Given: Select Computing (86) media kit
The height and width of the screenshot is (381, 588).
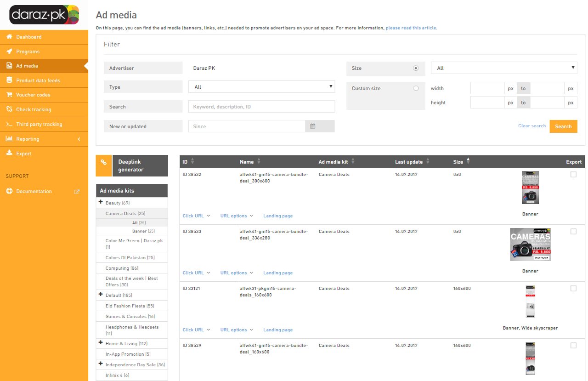Looking at the screenshot, I should coord(132,268).
